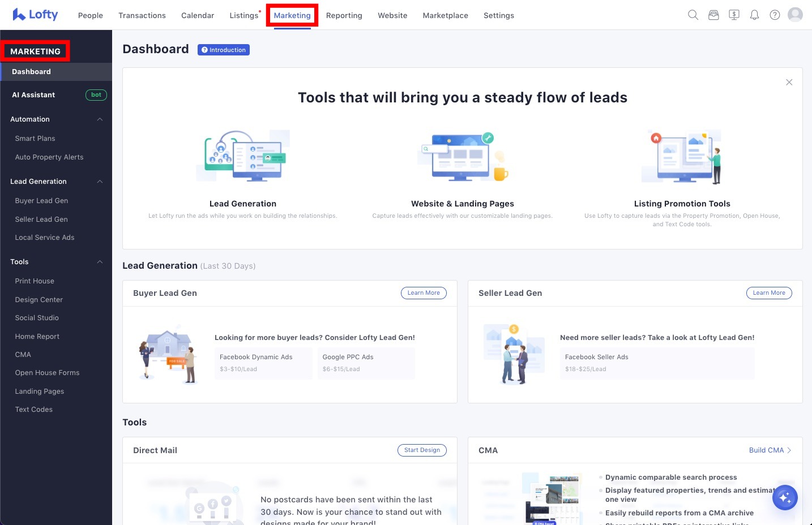
Task: Click the bot badge beside AI Assistant
Action: [96, 95]
